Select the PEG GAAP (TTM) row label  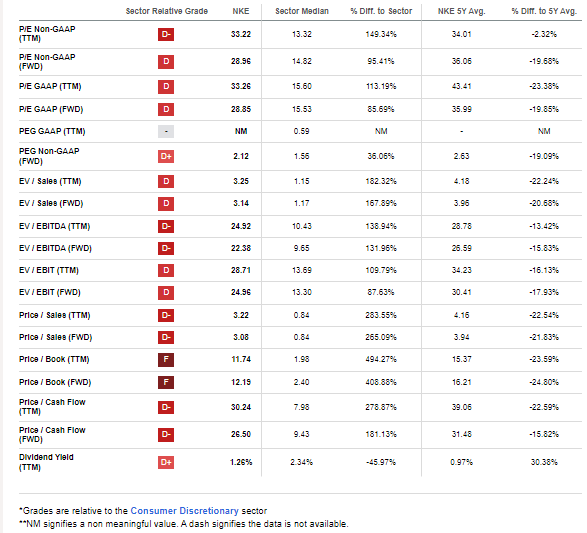52,131
